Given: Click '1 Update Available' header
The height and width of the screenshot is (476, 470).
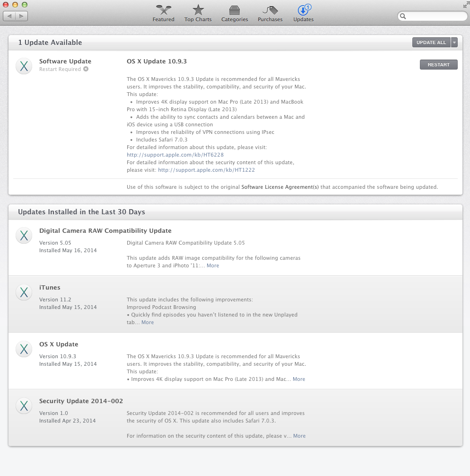Looking at the screenshot, I should coord(50,43).
